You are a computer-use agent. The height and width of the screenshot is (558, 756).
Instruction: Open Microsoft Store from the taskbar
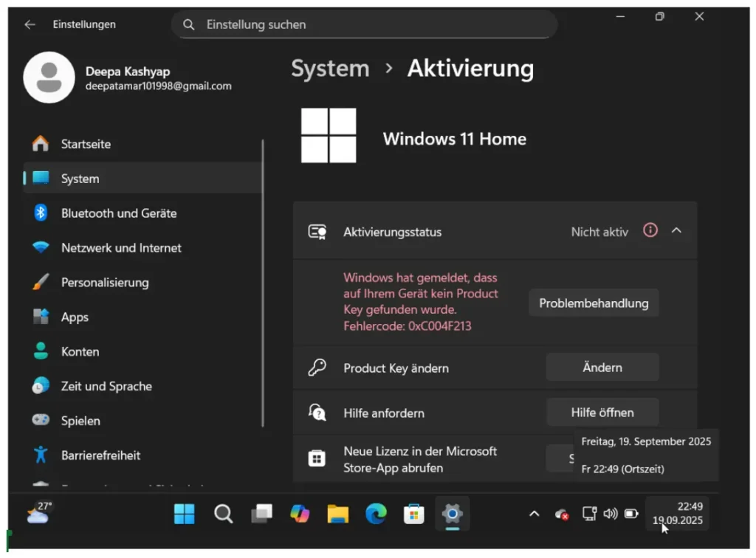coord(413,514)
